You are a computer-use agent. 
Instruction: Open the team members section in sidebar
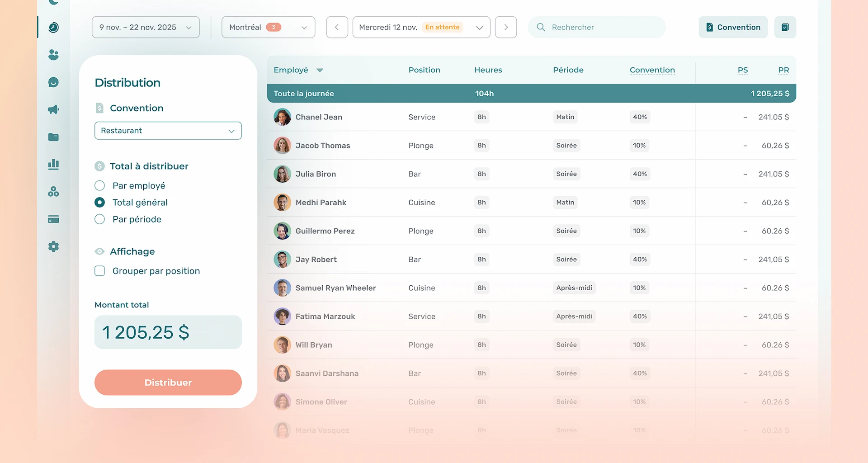(x=53, y=55)
